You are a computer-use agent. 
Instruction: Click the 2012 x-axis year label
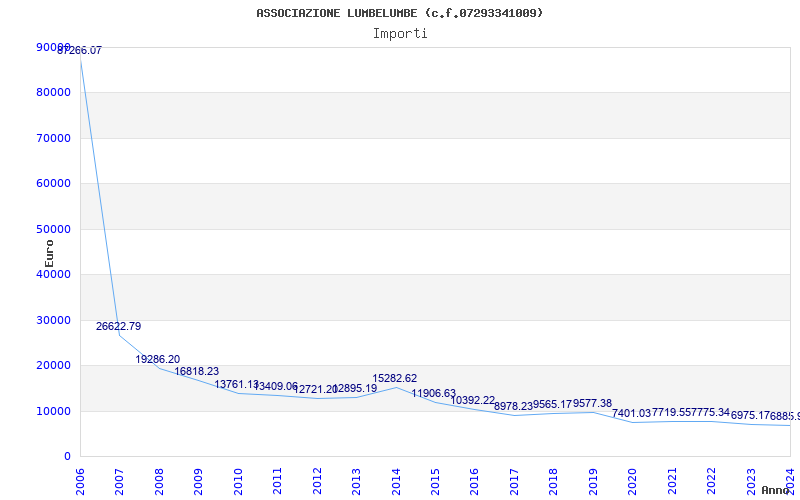316,481
